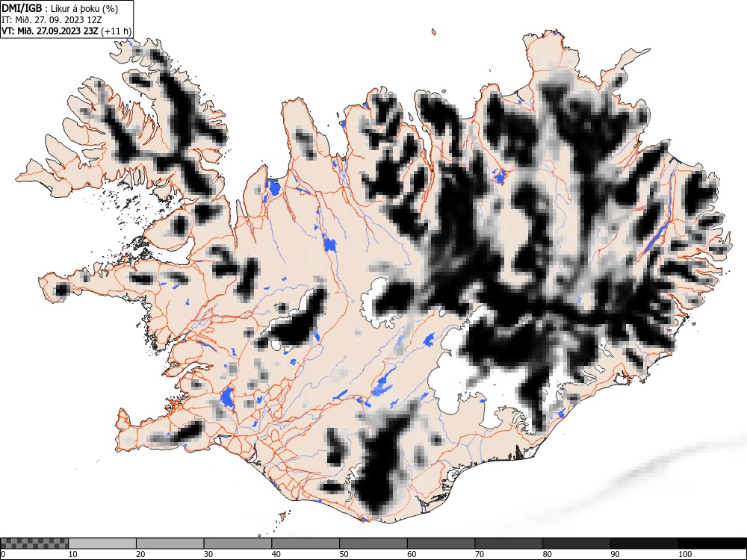This screenshot has height=560, width=747.
Task: Click the '0' legend scale label
Action: click(x=3, y=554)
